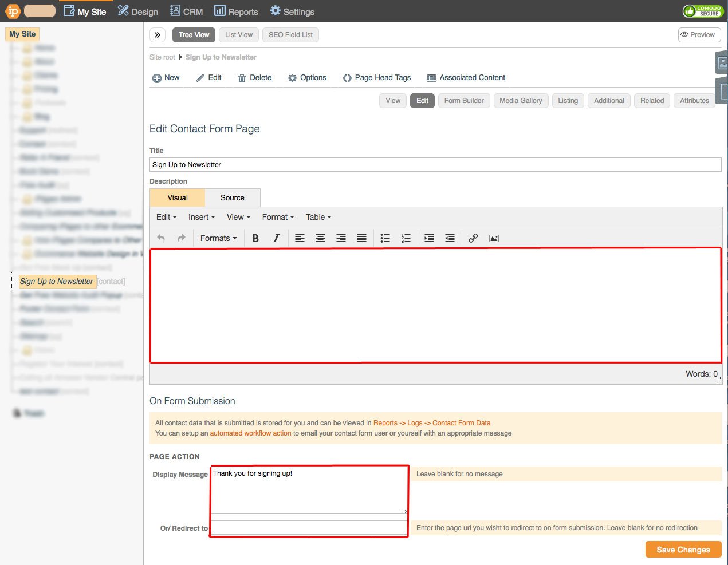This screenshot has height=565, width=728.
Task: Open the Table menu dropdown
Action: pos(318,217)
